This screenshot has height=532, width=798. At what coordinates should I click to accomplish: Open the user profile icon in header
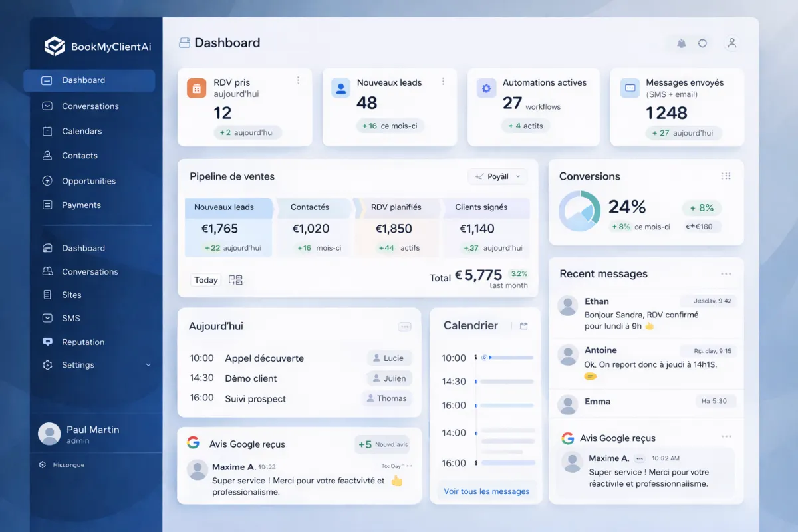click(732, 43)
